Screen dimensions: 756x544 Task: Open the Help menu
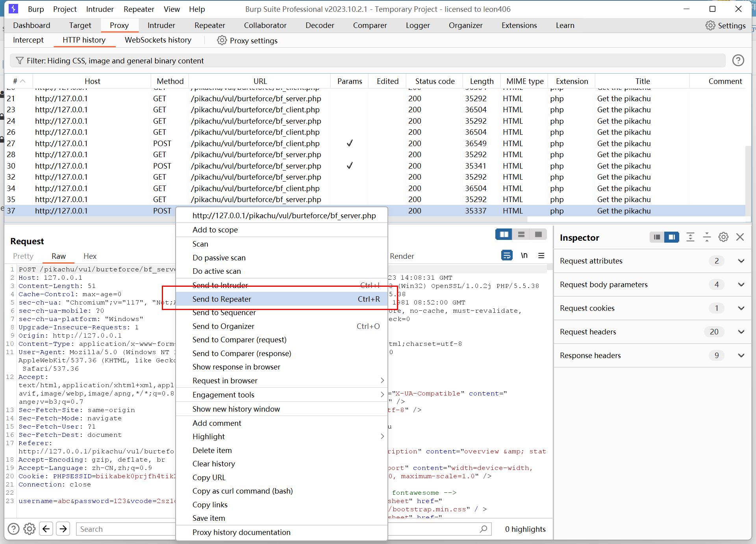tap(197, 9)
